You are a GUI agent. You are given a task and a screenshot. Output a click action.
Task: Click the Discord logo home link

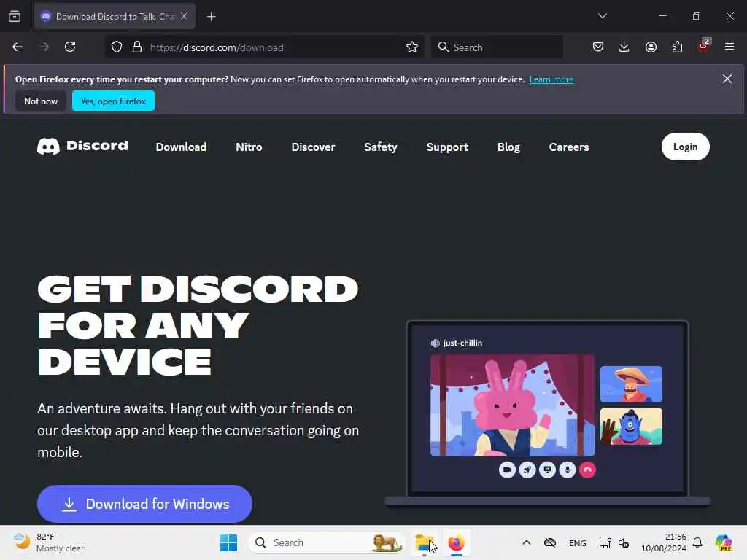pyautogui.click(x=82, y=146)
